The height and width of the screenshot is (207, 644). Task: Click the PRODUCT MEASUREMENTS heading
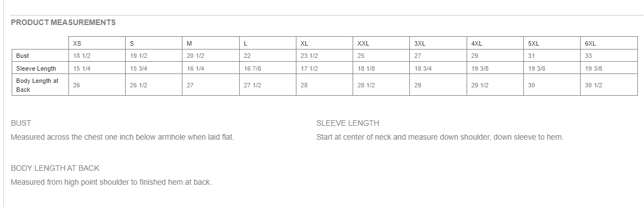[x=63, y=23]
